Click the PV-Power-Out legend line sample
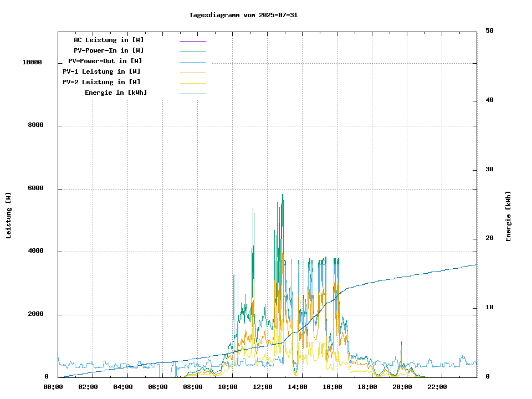 click(192, 62)
